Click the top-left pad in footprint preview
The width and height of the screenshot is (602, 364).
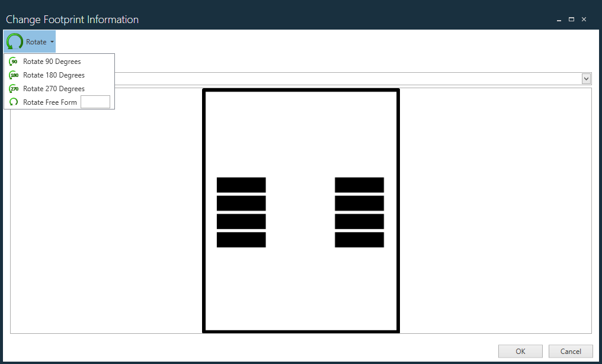241,184
